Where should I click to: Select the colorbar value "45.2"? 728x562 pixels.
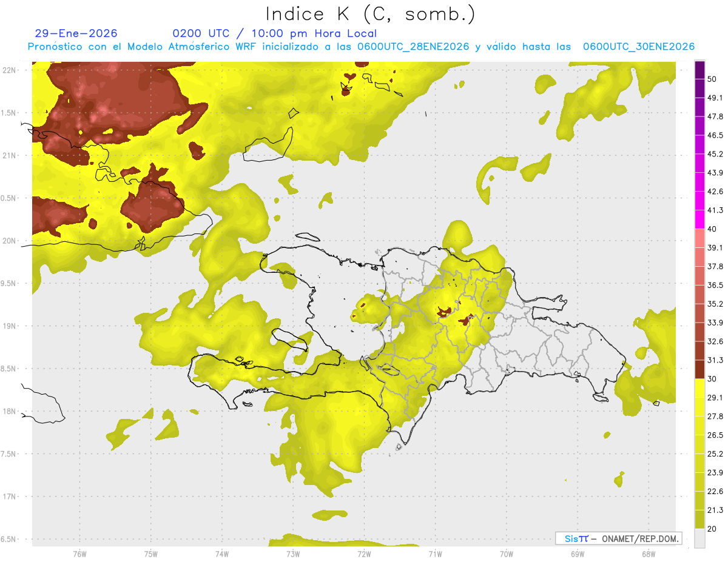click(x=715, y=154)
